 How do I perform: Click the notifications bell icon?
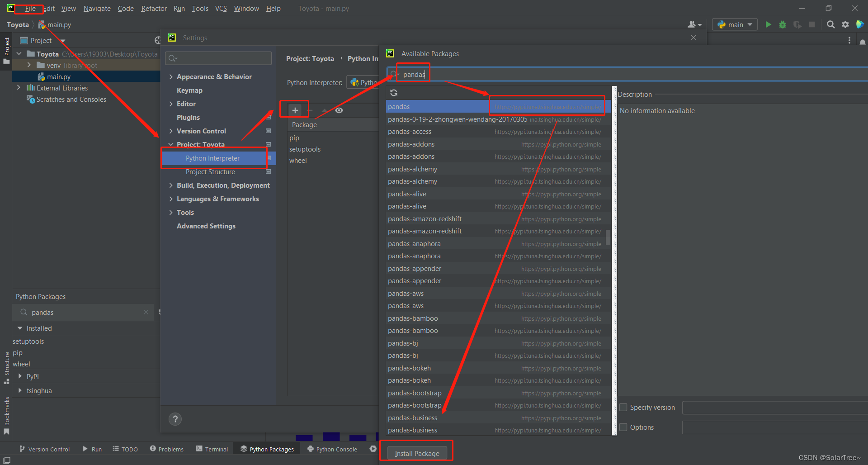pyautogui.click(x=862, y=42)
